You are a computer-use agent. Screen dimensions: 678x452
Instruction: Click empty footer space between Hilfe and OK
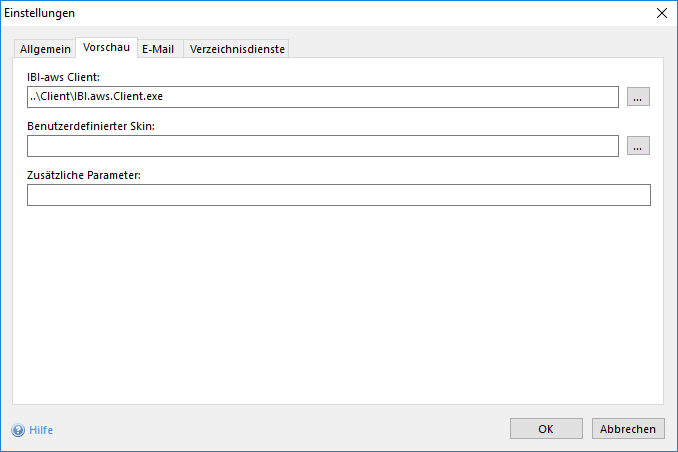click(280, 429)
